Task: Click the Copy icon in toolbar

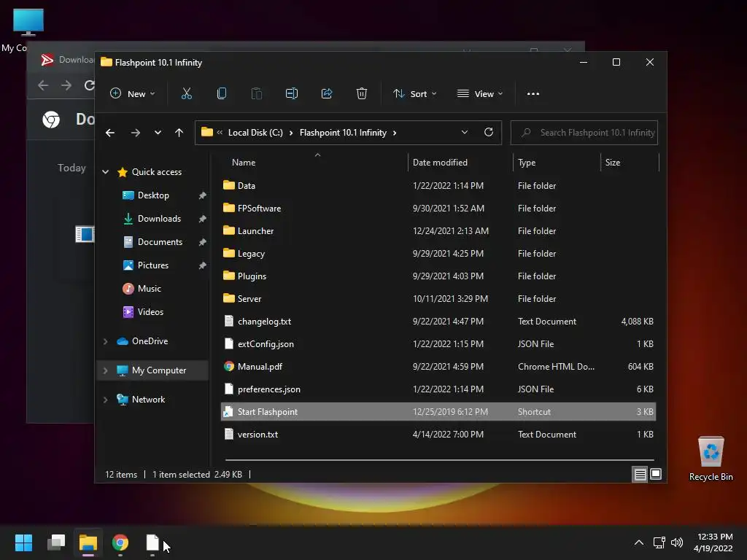Action: [222, 94]
